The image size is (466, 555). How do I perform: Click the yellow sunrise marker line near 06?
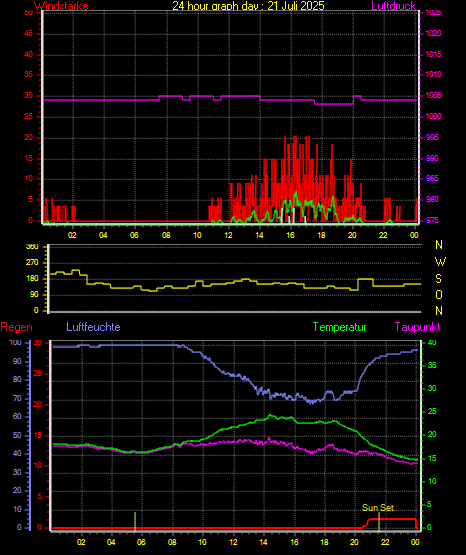[135, 522]
